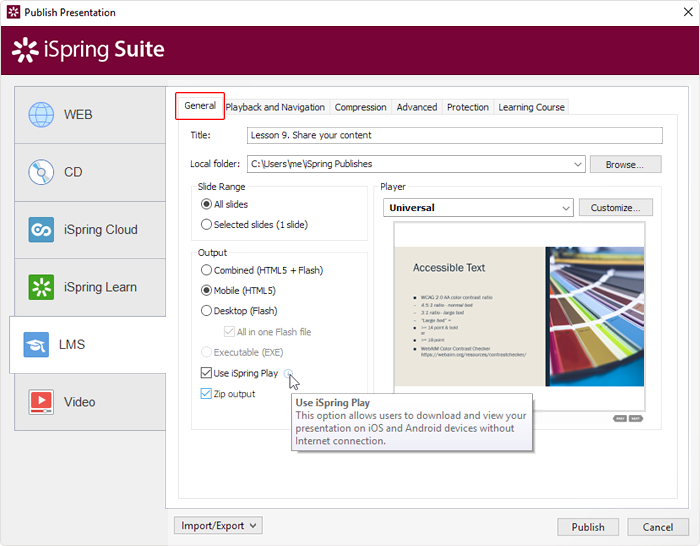
Task: Disable the Use iSpring Play checkbox
Action: 206,373
